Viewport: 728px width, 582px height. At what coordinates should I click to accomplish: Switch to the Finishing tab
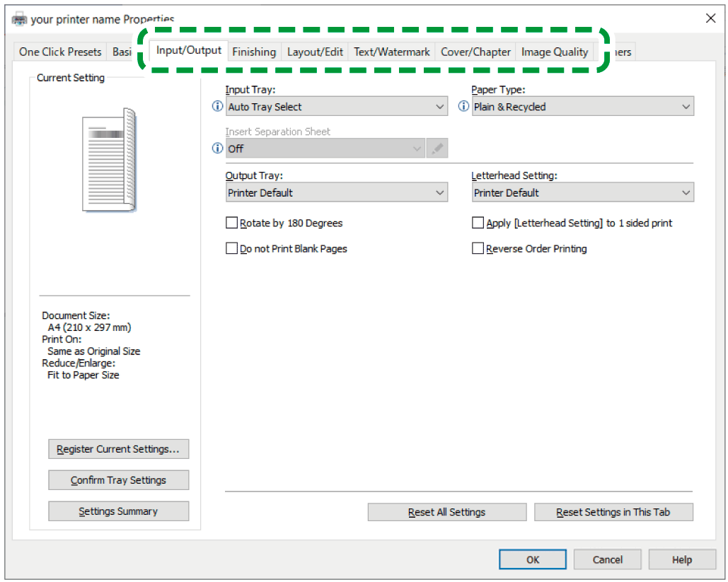pyautogui.click(x=254, y=52)
